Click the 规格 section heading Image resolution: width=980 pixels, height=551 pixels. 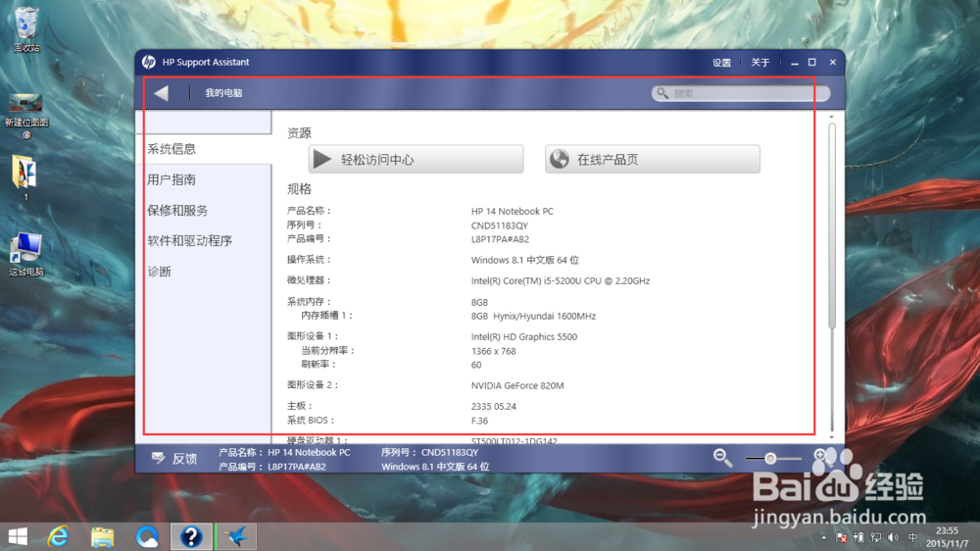tap(299, 189)
